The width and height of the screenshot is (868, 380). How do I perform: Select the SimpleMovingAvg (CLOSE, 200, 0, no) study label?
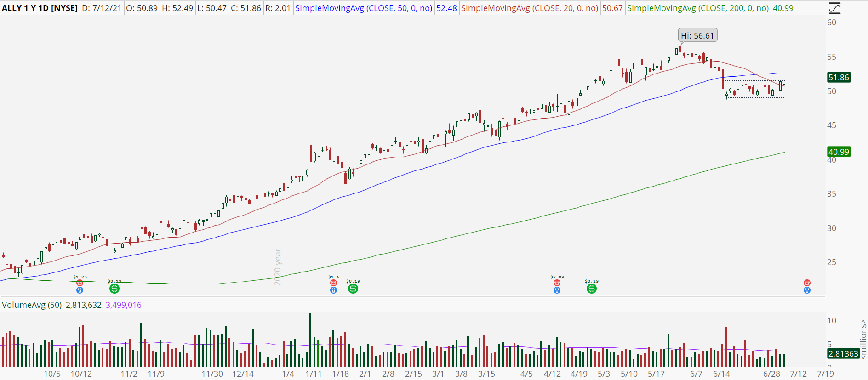pyautogui.click(x=698, y=8)
